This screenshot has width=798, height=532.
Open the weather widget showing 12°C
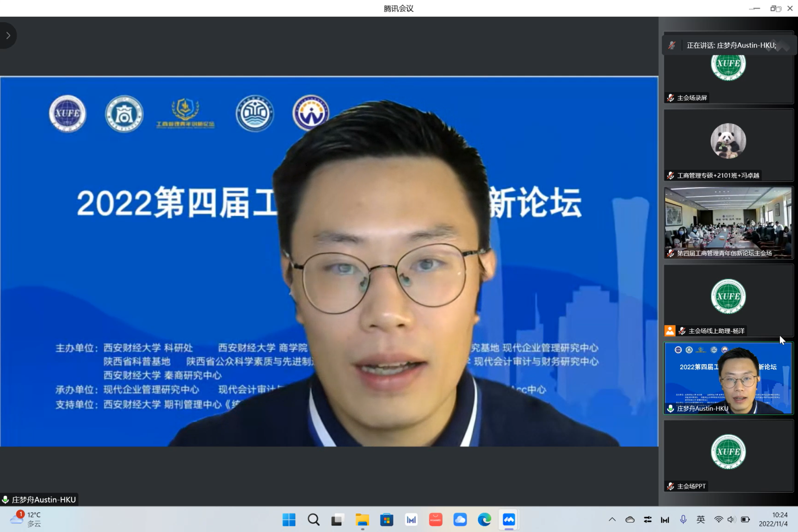(26, 520)
